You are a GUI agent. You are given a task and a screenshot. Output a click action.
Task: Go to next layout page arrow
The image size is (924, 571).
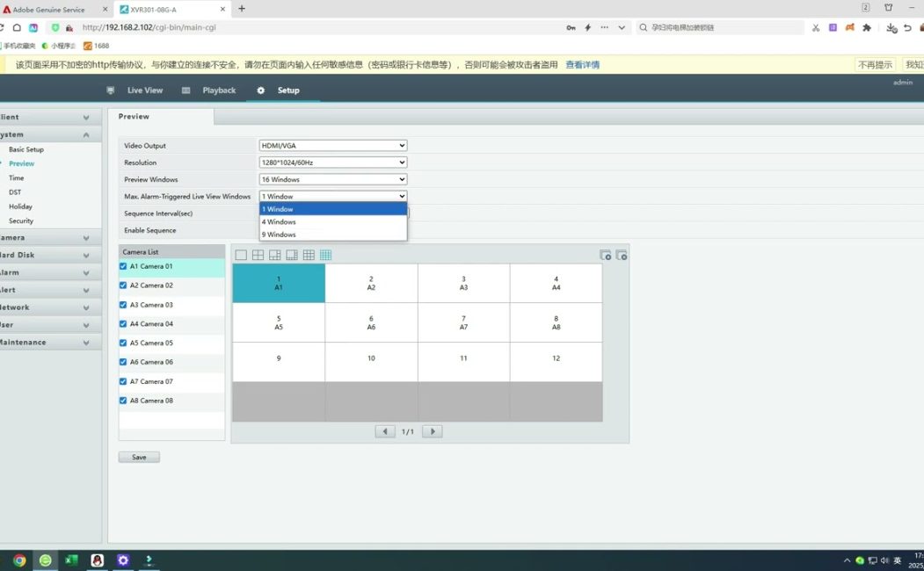point(432,431)
